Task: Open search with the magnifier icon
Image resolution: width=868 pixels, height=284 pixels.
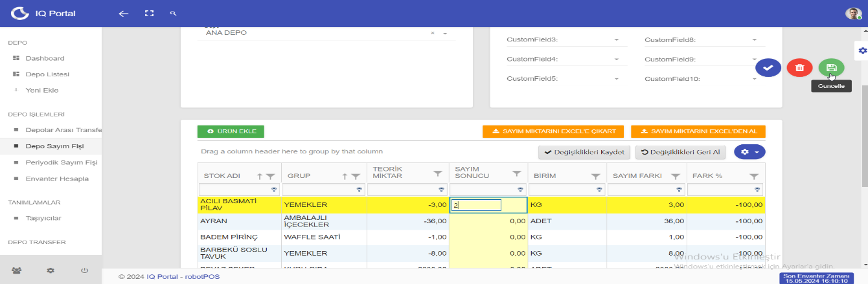Action: [x=173, y=13]
